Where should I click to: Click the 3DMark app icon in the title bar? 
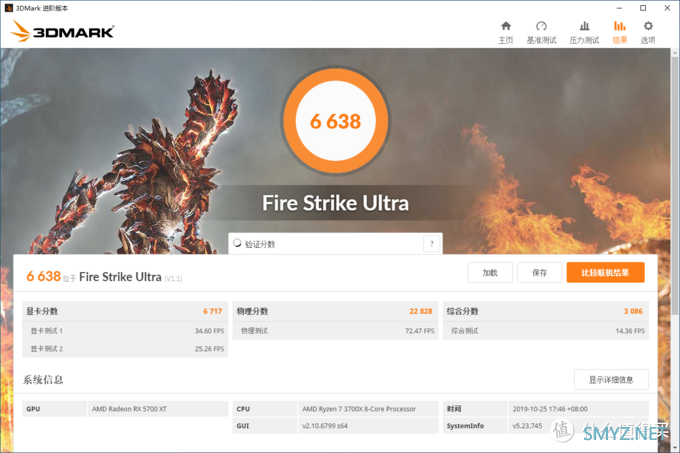pyautogui.click(x=8, y=8)
